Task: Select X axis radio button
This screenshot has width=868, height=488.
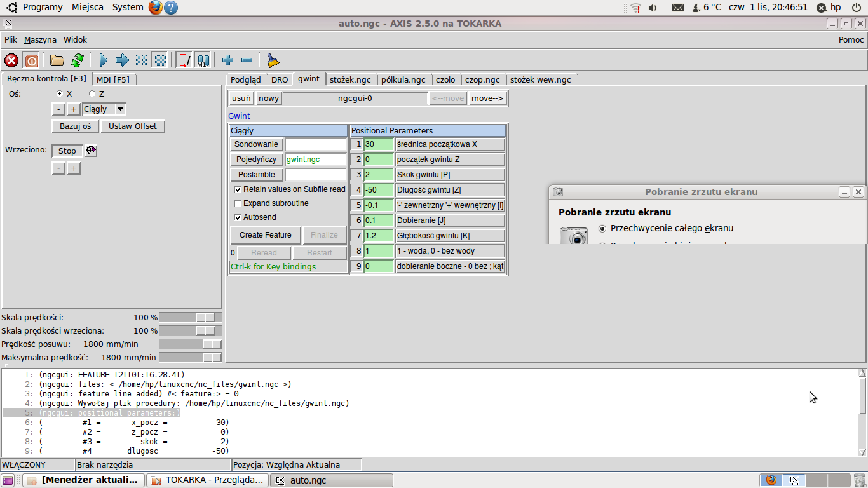Action: tap(60, 94)
